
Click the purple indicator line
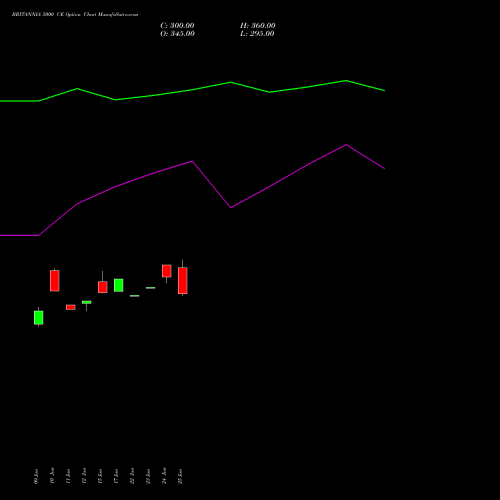pyautogui.click(x=192, y=161)
